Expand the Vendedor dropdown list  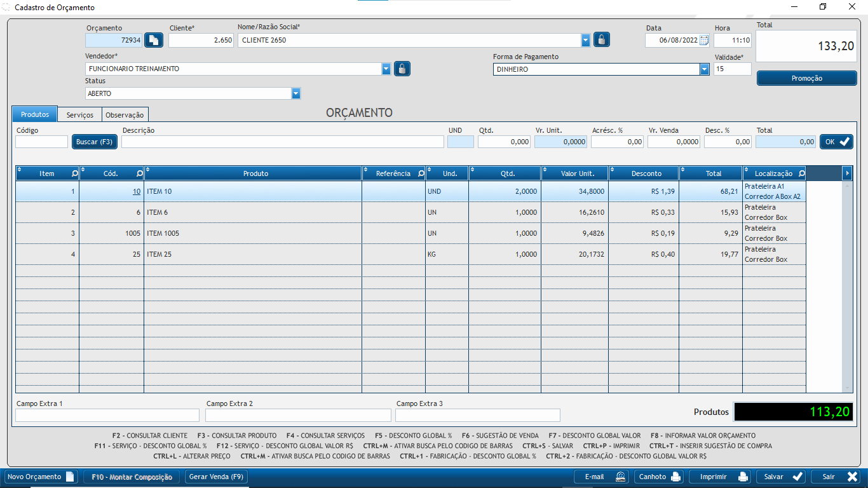tap(386, 69)
